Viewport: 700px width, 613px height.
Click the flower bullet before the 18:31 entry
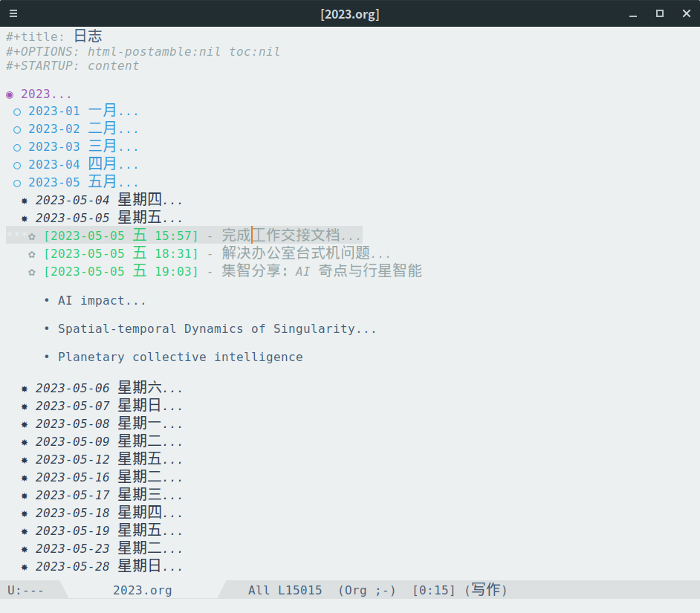pyautogui.click(x=32, y=254)
